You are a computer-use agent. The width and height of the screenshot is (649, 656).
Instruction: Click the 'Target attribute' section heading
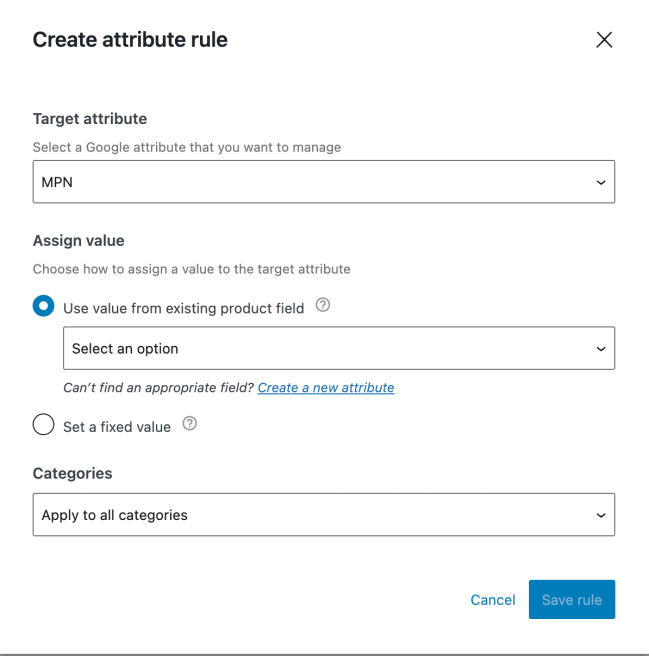90,119
